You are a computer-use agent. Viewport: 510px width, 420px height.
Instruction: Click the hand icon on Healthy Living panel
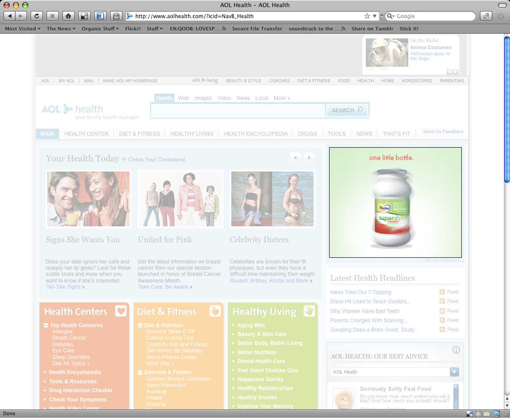309,311
